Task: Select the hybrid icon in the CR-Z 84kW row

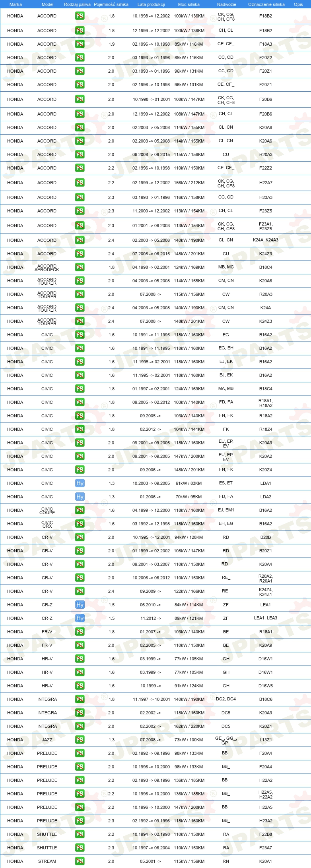Action: 80,605
